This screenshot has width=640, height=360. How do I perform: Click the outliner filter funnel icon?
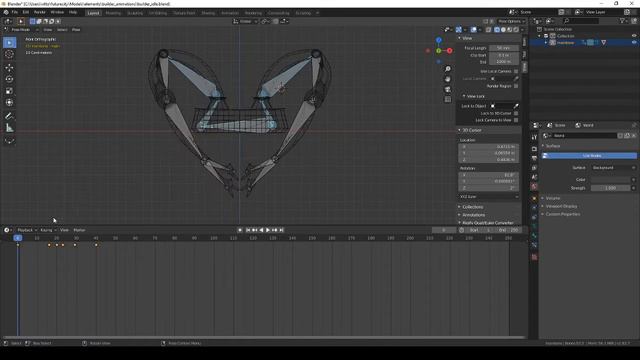click(622, 21)
